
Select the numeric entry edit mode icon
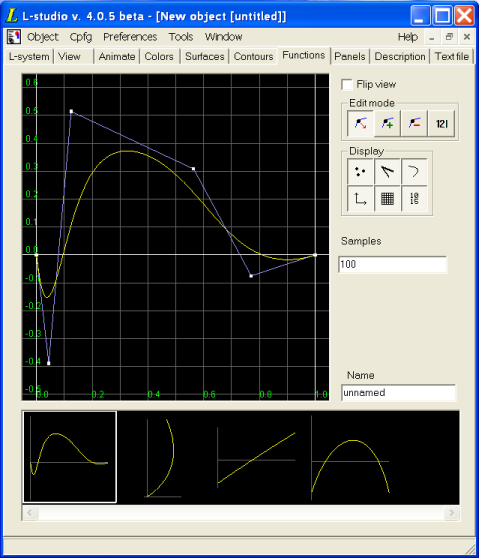click(x=441, y=123)
